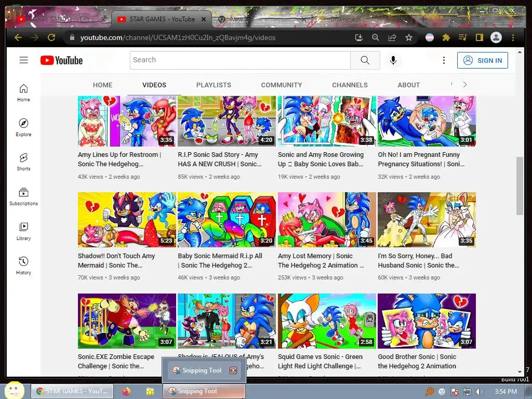This screenshot has height=399, width=532.
Task: Open Shorts in sidebar
Action: point(23,162)
